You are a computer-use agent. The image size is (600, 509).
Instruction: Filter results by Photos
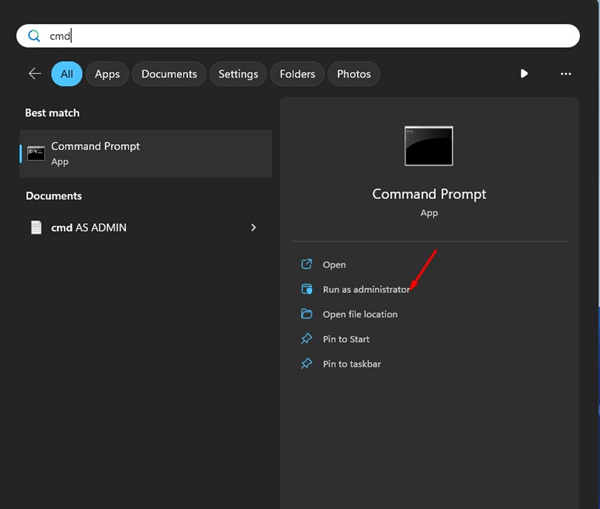coord(354,74)
